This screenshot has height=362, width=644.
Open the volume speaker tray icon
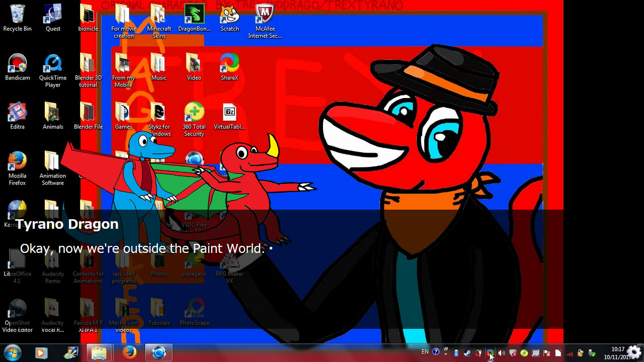point(501,353)
